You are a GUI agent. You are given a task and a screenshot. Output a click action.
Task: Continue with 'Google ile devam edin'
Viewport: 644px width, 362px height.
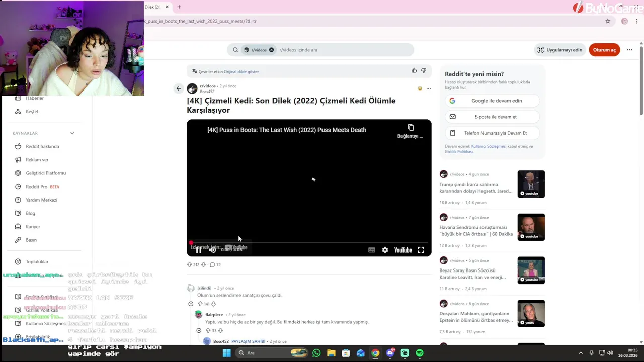tap(492, 101)
